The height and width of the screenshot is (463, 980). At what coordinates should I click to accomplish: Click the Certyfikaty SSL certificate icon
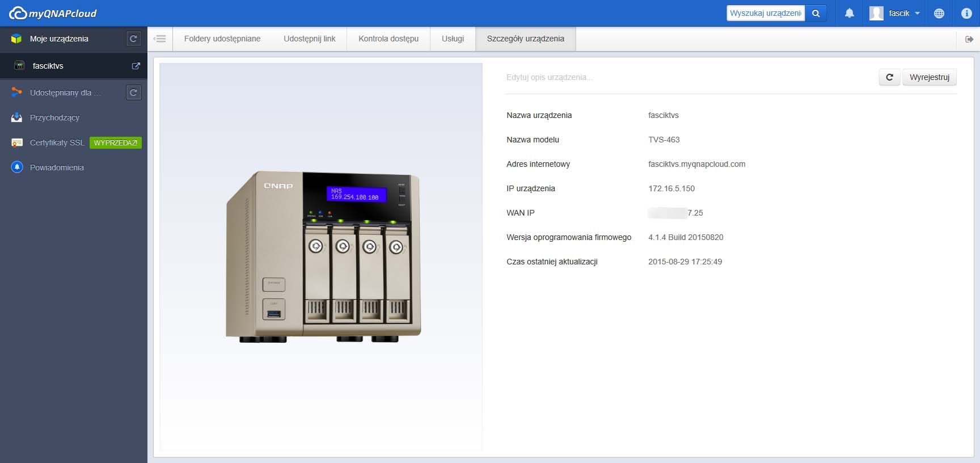click(x=16, y=142)
